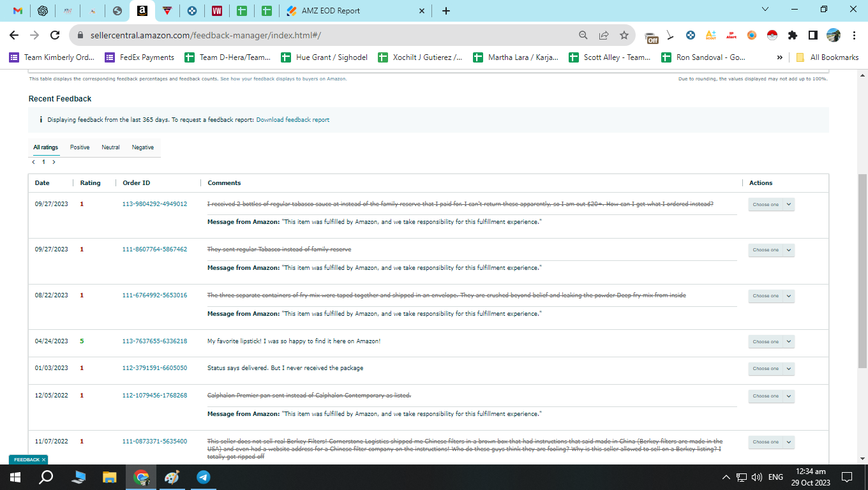
Task: Open the notification center
Action: pos(847,477)
